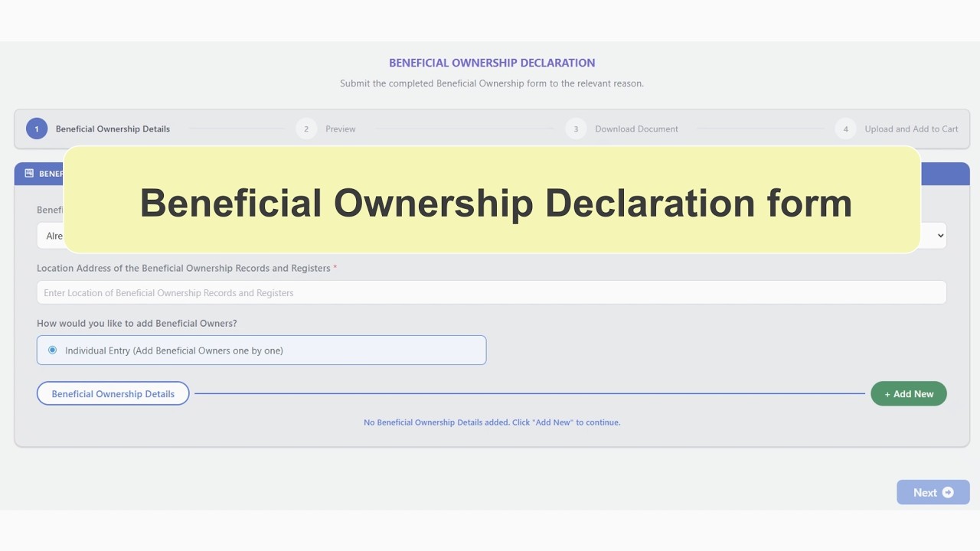Go to step 3 Download Document

622,129
